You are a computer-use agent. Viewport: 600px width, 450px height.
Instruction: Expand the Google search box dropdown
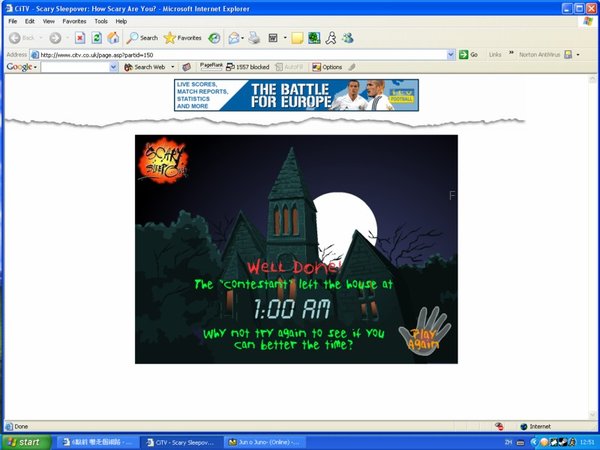pyautogui.click(x=113, y=67)
